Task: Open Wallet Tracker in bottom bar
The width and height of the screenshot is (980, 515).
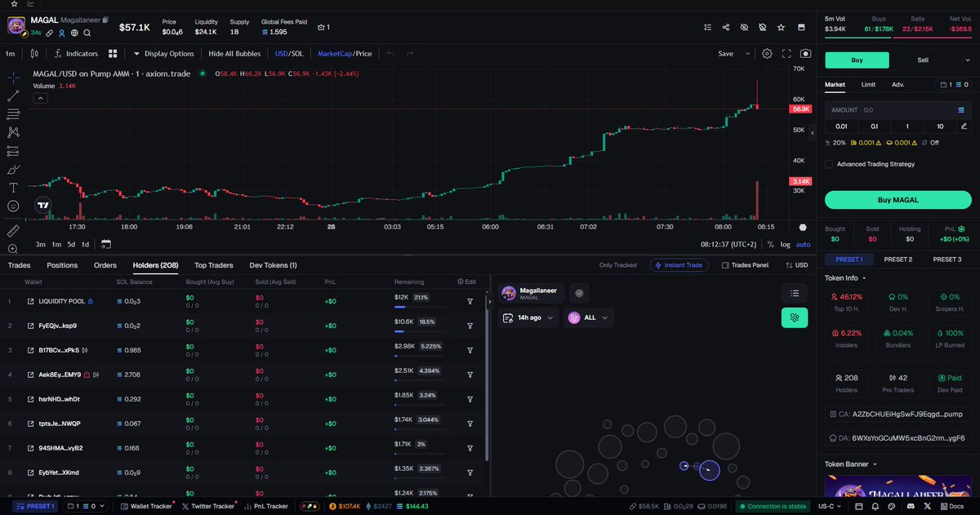Action: [x=145, y=506]
